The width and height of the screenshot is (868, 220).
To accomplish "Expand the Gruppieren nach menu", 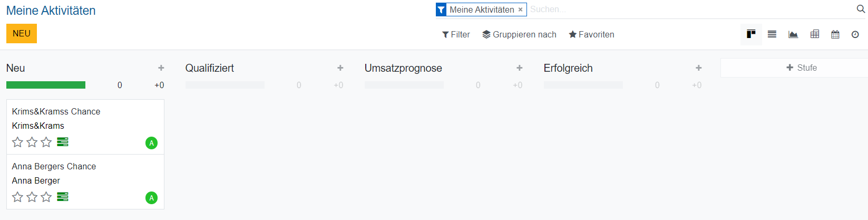I will [519, 34].
